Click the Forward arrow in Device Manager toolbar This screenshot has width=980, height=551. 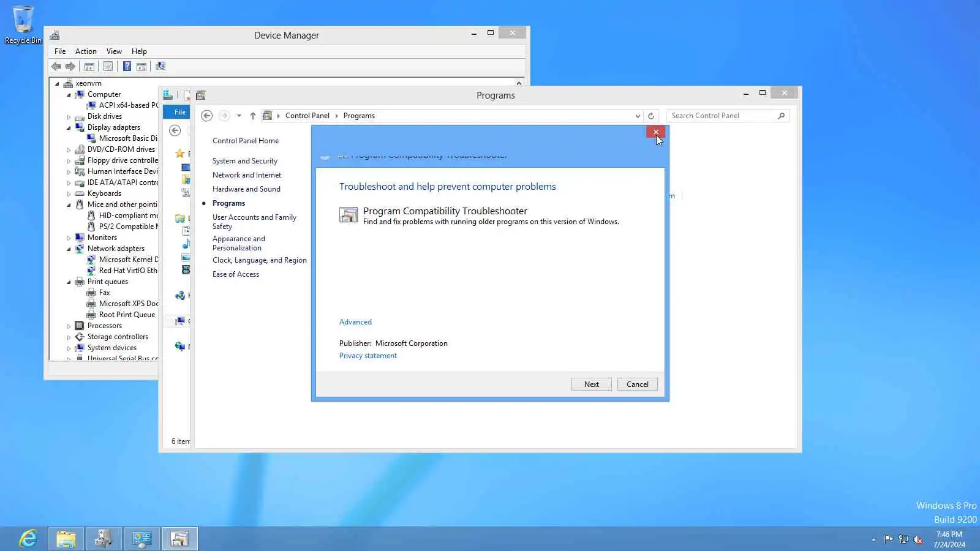point(70,66)
